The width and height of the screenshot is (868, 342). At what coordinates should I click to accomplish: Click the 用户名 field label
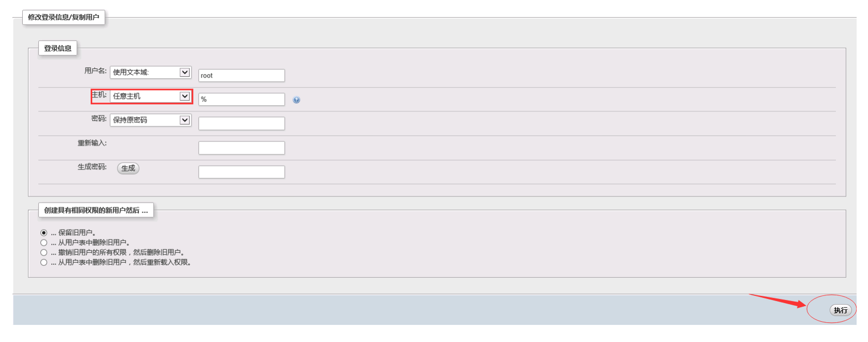pyautogui.click(x=95, y=71)
